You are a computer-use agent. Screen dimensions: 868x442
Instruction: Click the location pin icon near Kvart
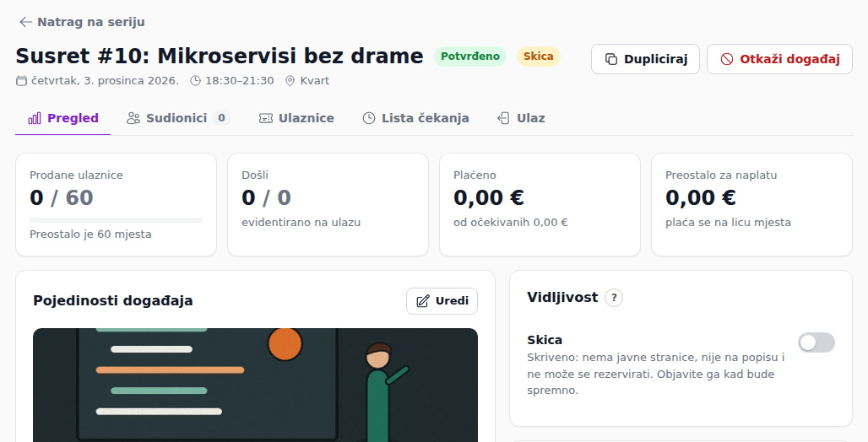coord(290,81)
